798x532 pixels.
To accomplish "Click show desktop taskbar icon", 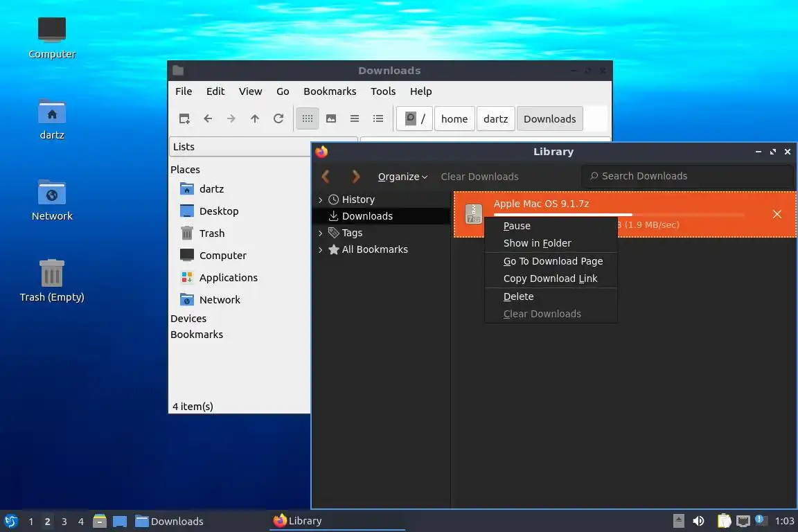I will 120,522.
